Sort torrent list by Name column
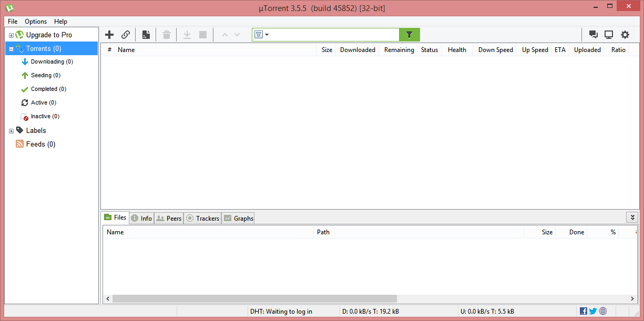Viewport: 644px width, 321px height. 216,50
